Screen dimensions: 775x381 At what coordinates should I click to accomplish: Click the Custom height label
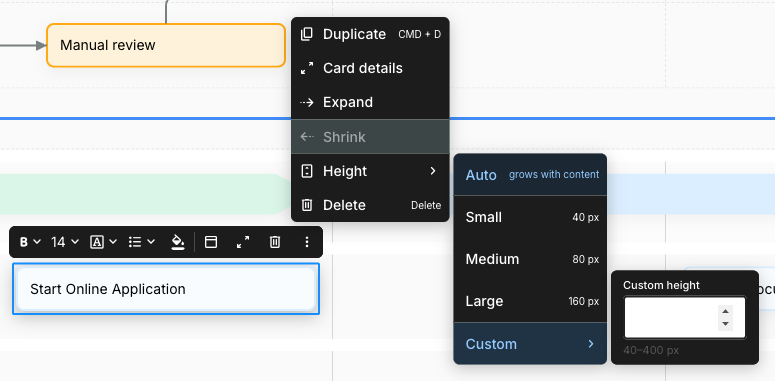(661, 285)
